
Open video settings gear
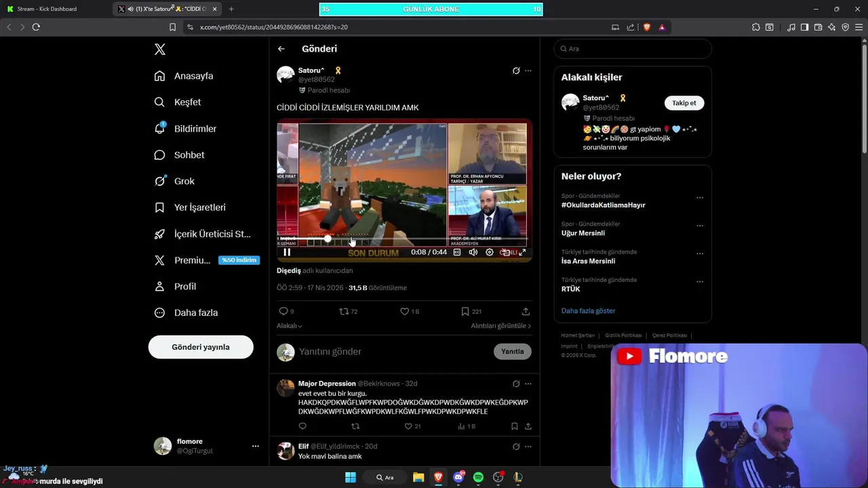tap(490, 252)
